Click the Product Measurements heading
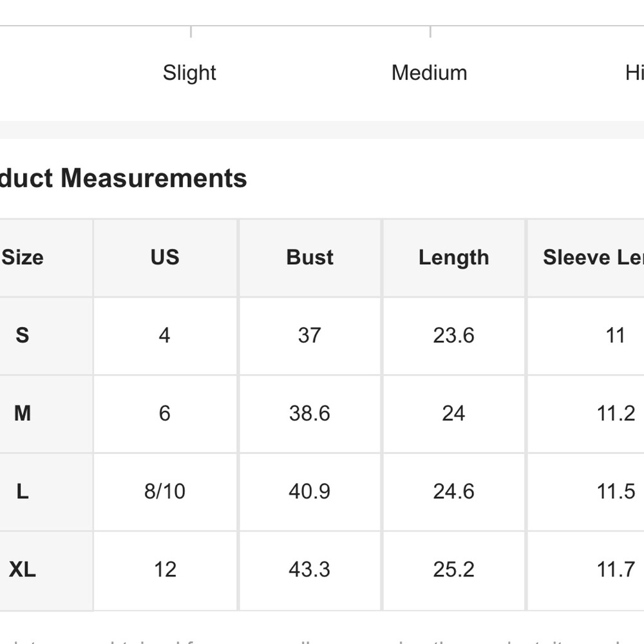This screenshot has height=644, width=644. (122, 178)
